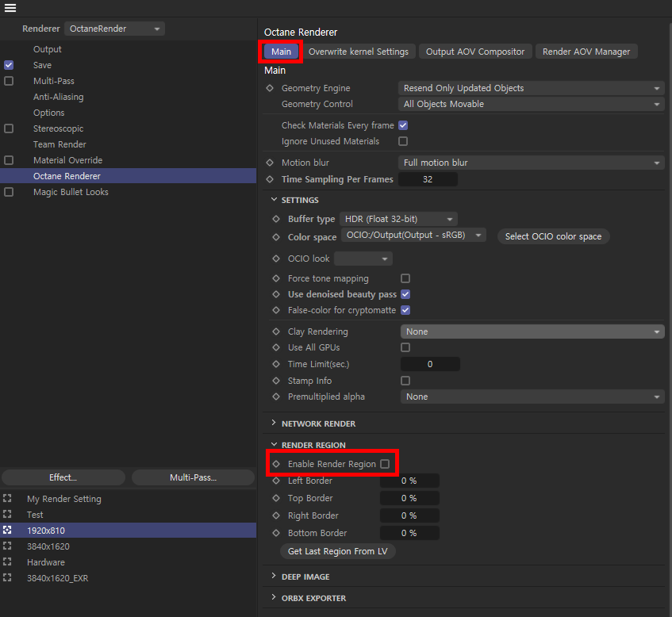The image size is (672, 617).
Task: Click the Time Limit(sec.) field
Action: click(430, 364)
